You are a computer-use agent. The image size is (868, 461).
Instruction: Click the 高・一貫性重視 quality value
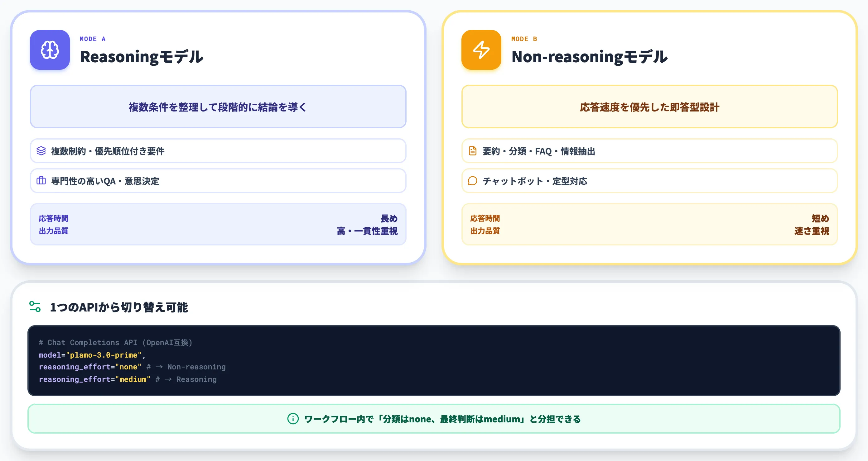(x=367, y=231)
